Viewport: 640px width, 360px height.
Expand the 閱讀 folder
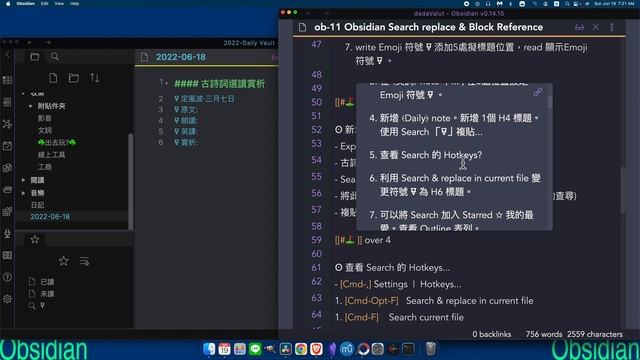coord(23,180)
